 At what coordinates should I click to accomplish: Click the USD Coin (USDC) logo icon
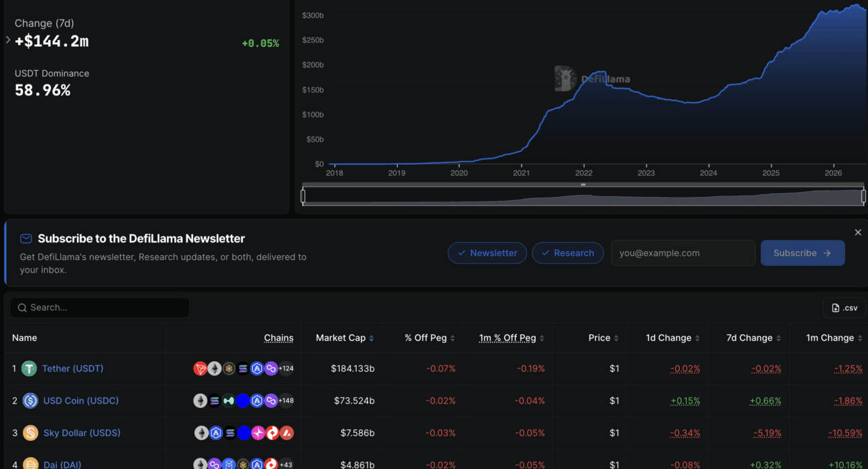click(x=30, y=401)
